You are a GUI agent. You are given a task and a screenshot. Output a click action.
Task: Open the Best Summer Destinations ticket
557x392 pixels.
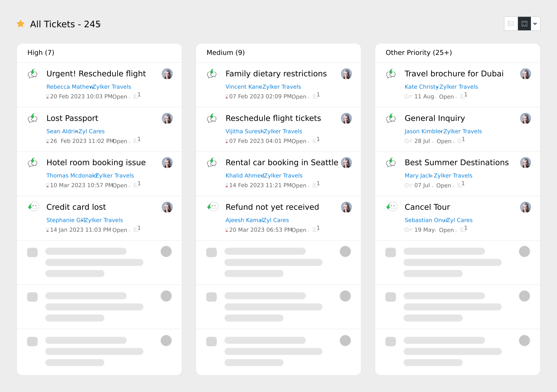pyautogui.click(x=456, y=162)
